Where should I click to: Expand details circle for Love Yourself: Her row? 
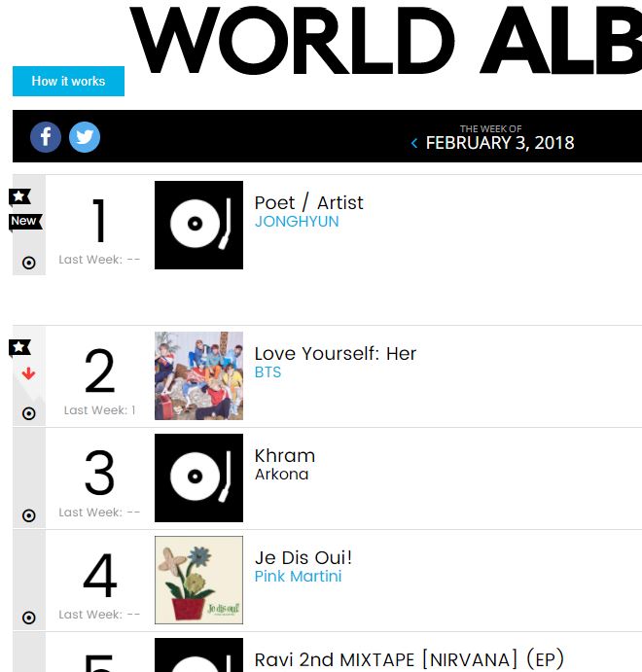click(29, 413)
